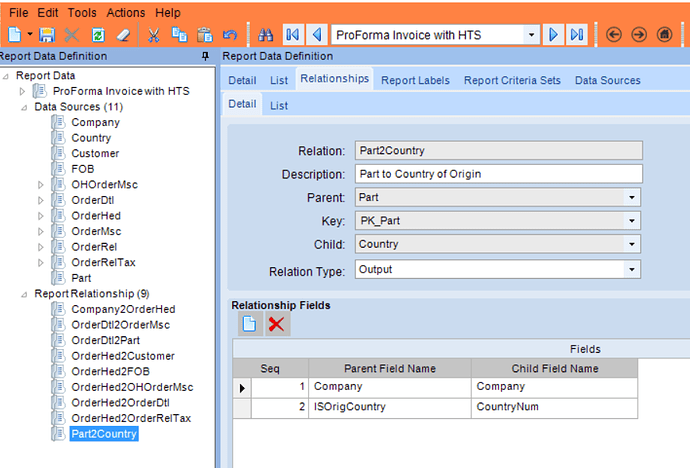Expand the OHOrderMsc tree node

pos(40,185)
